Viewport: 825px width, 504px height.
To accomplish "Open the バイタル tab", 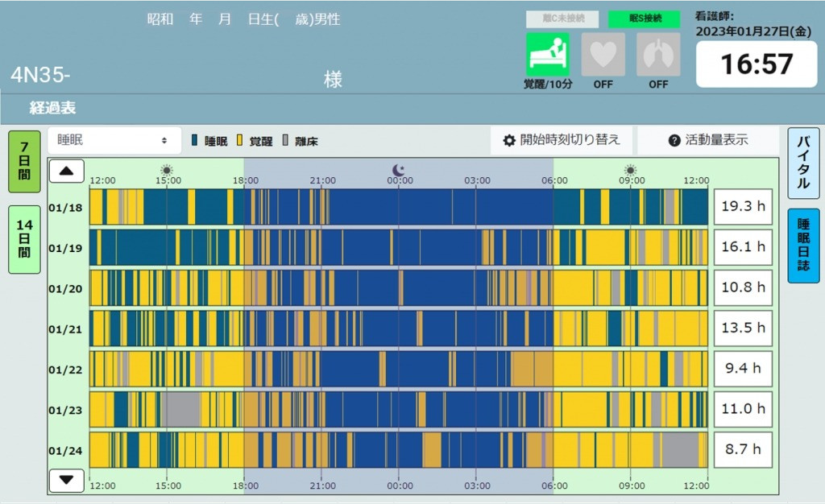I will tap(803, 163).
